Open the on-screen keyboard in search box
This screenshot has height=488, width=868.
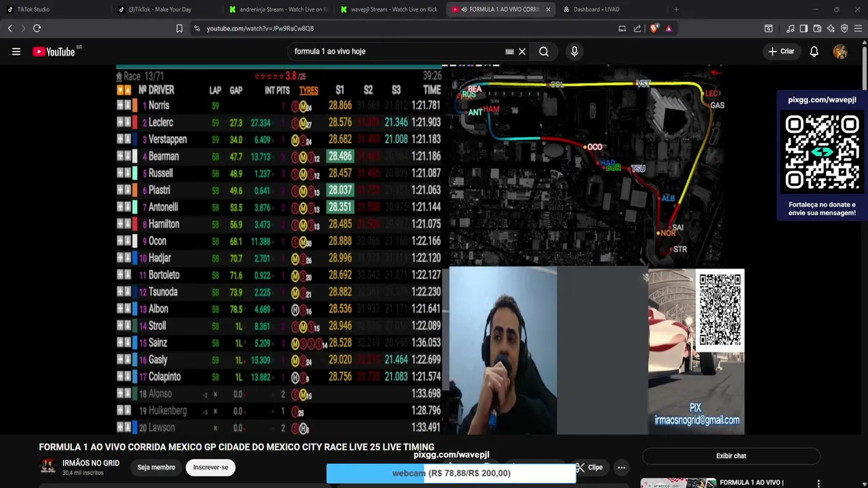509,52
